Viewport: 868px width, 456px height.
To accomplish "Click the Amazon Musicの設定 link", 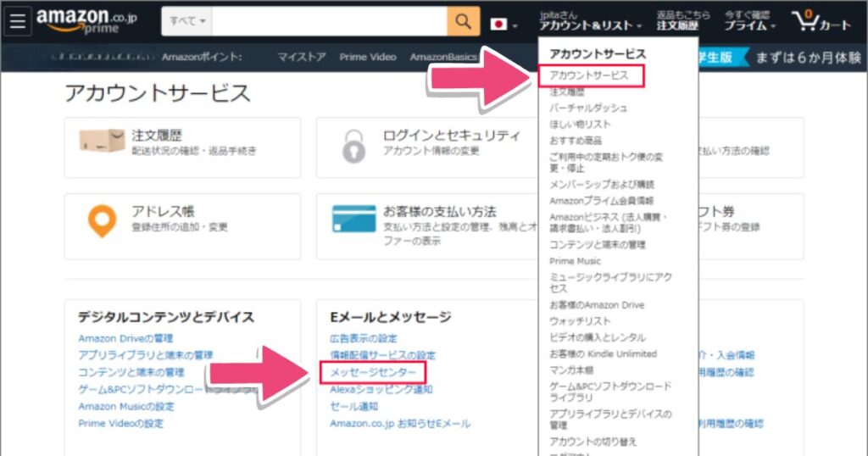I will (126, 406).
